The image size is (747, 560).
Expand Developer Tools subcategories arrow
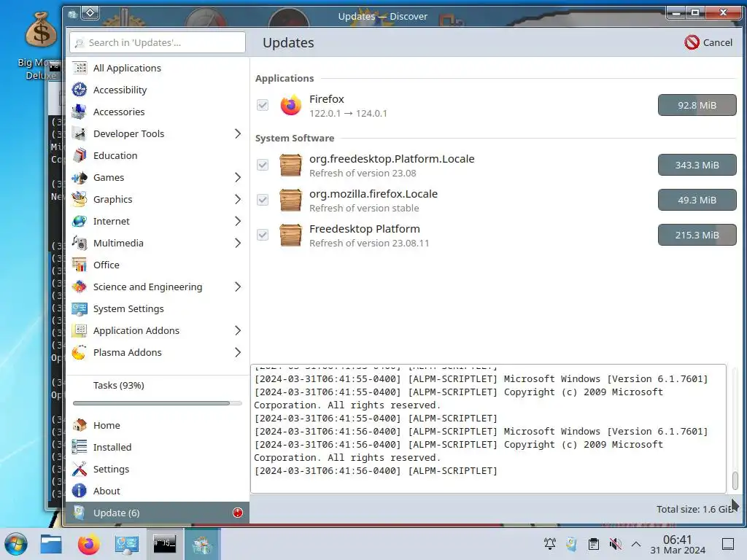tap(238, 134)
